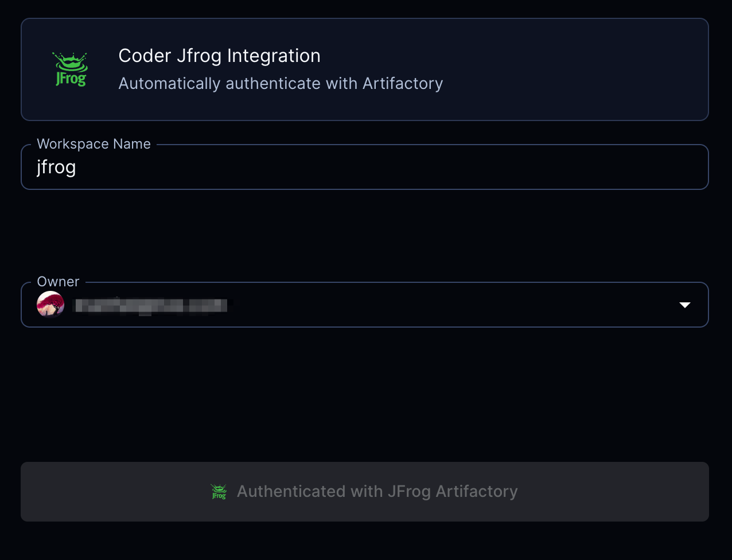Click the Authenticated with JFrog Artifactory button
Screen dimensions: 732x560
click(x=365, y=492)
